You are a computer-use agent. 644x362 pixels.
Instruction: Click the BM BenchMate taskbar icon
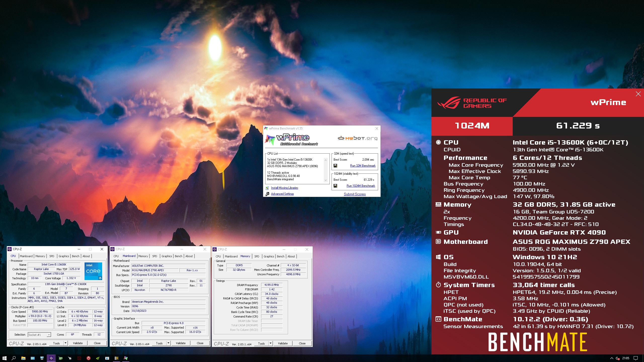(116, 358)
